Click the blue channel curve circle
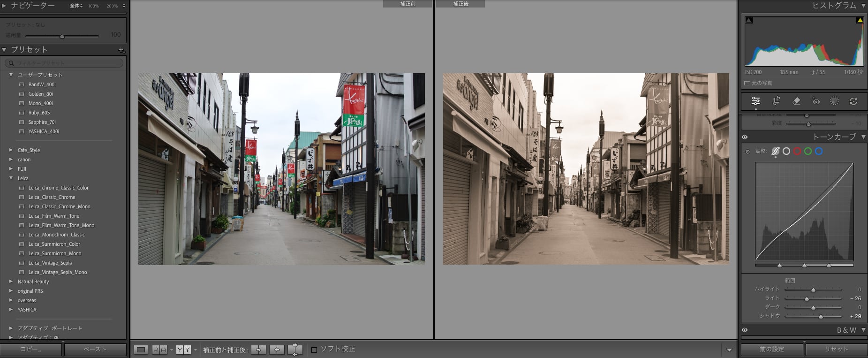The image size is (868, 358). click(x=819, y=151)
